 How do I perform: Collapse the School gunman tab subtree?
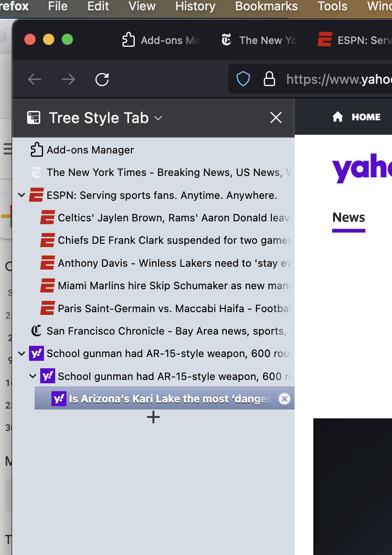pos(21,353)
